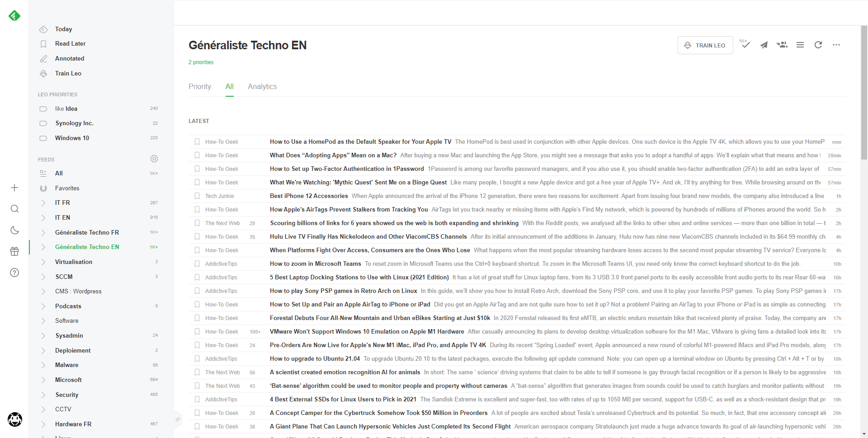The image size is (868, 438).
Task: Refresh the feed with reload icon
Action: (x=818, y=45)
